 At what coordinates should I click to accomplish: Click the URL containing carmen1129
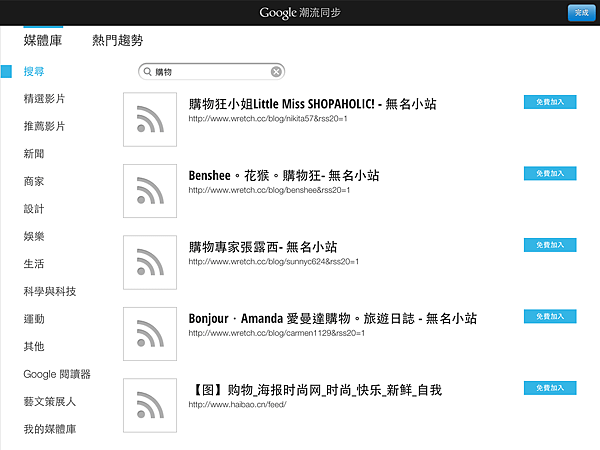pyautogui.click(x=277, y=333)
